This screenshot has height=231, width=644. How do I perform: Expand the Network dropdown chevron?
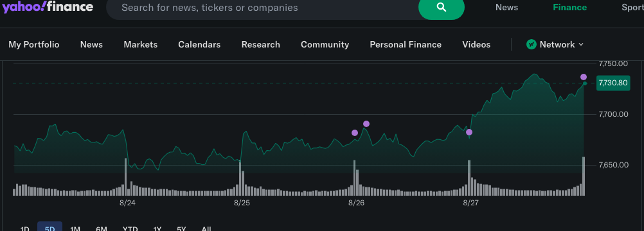[581, 44]
